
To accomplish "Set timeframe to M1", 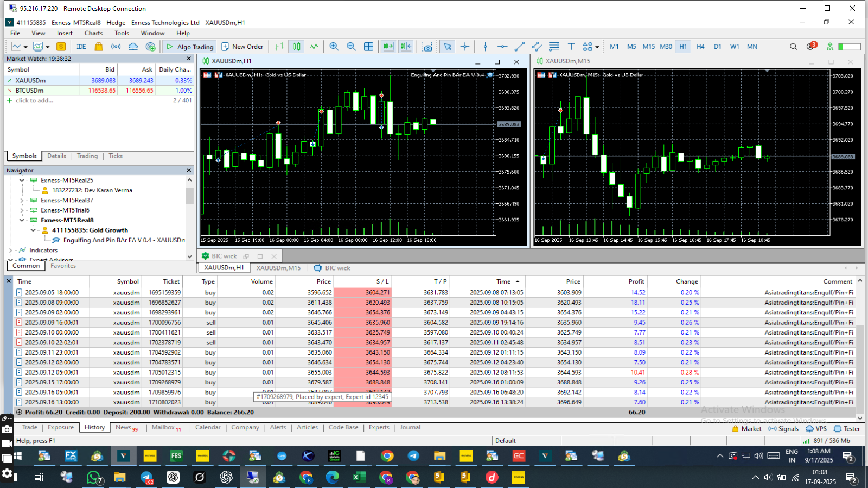I will click(614, 47).
